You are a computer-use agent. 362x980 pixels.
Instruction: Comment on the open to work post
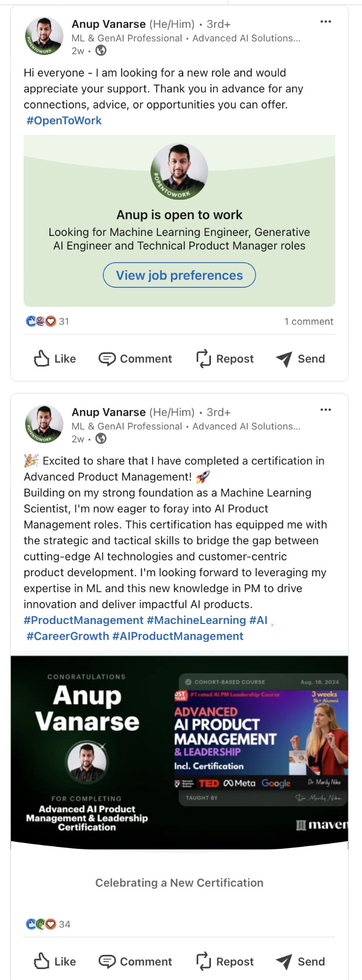click(135, 359)
